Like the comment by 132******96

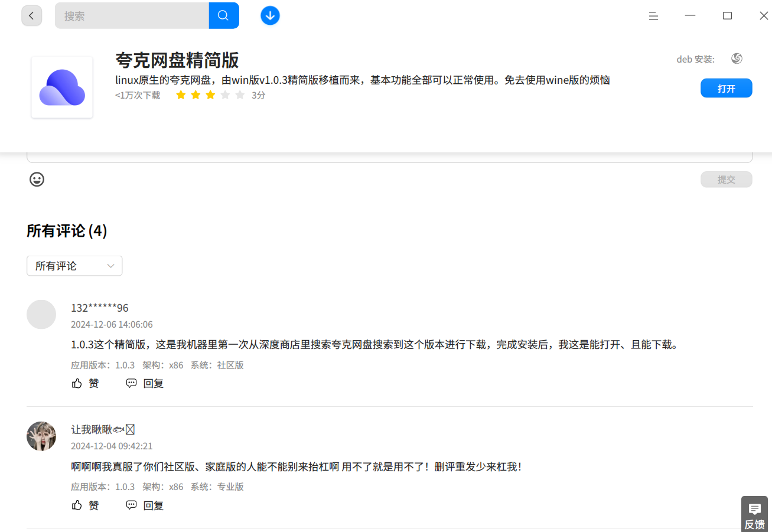coord(85,383)
